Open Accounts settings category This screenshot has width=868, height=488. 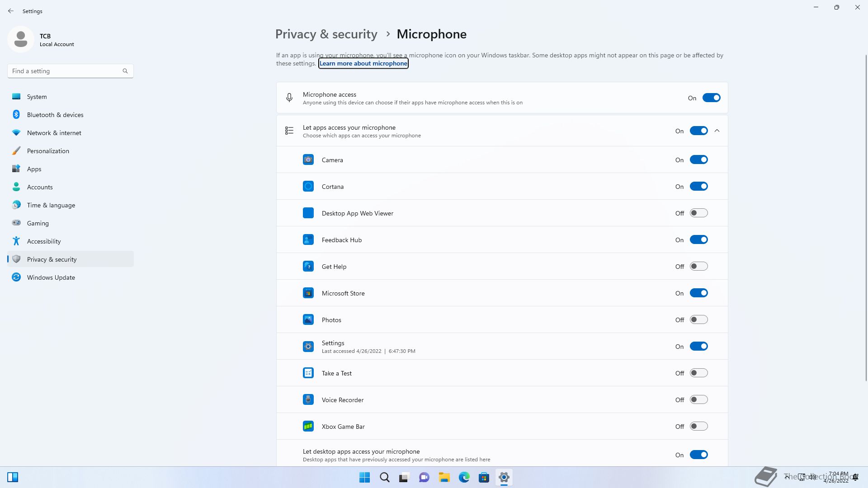[x=71, y=187]
